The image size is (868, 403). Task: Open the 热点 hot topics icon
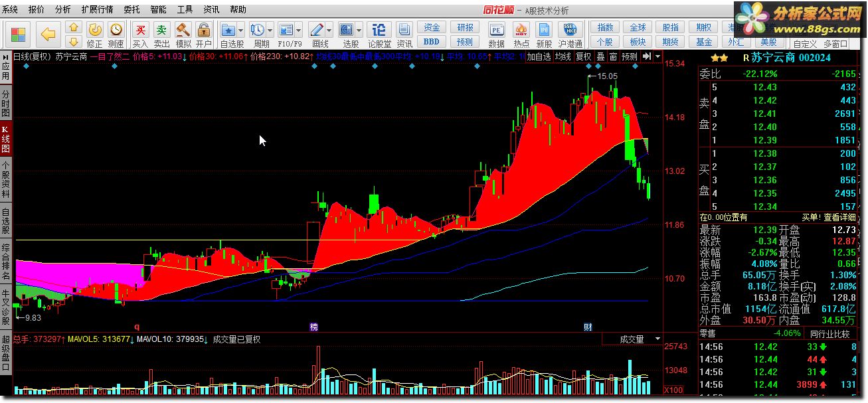coord(521,30)
